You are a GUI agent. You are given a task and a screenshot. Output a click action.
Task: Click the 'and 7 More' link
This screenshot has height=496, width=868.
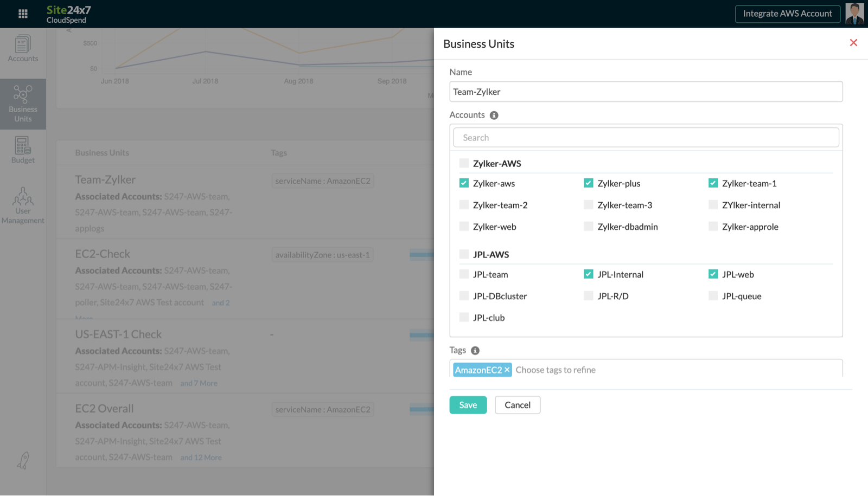click(x=199, y=383)
